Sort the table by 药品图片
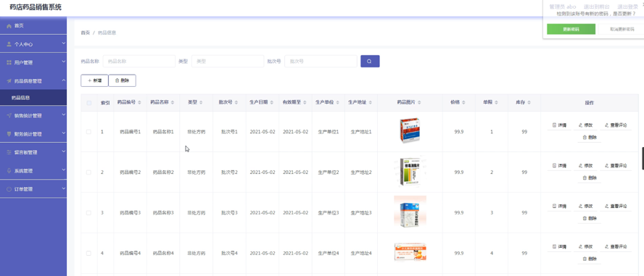 pyautogui.click(x=420, y=103)
